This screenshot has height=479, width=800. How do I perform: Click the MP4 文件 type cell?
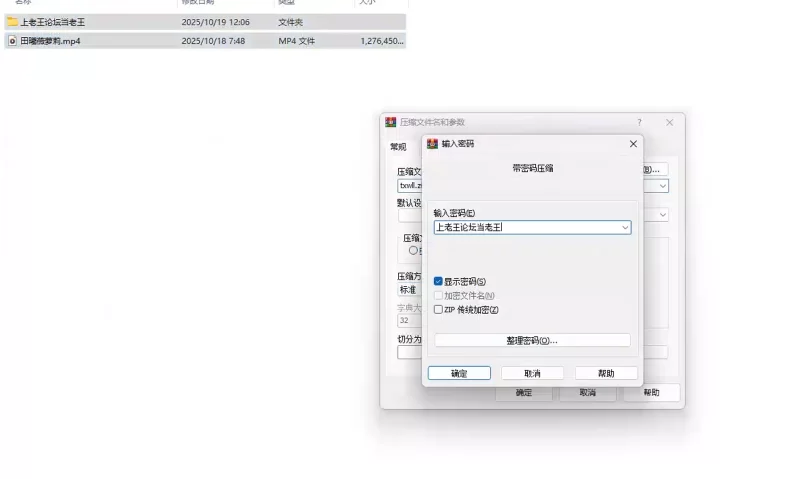296,41
